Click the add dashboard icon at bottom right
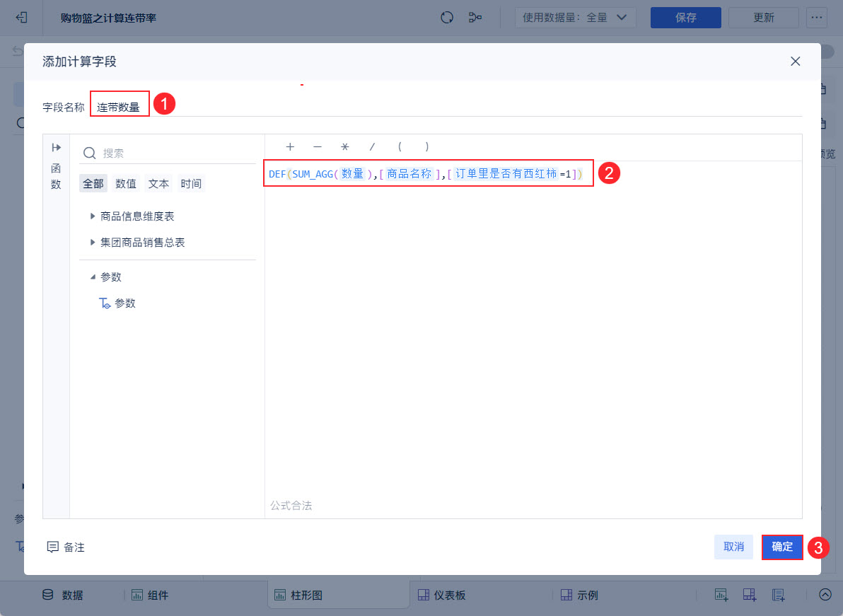 (750, 595)
